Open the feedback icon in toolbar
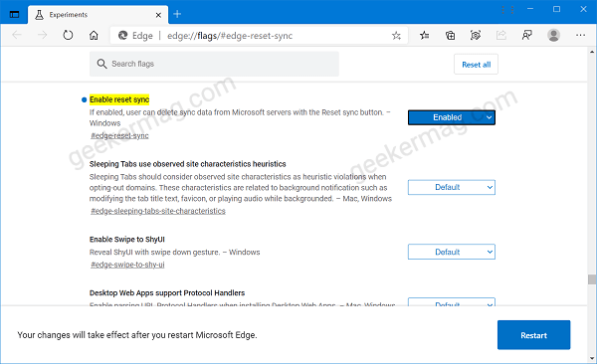This screenshot has height=364, width=597. pyautogui.click(x=527, y=36)
